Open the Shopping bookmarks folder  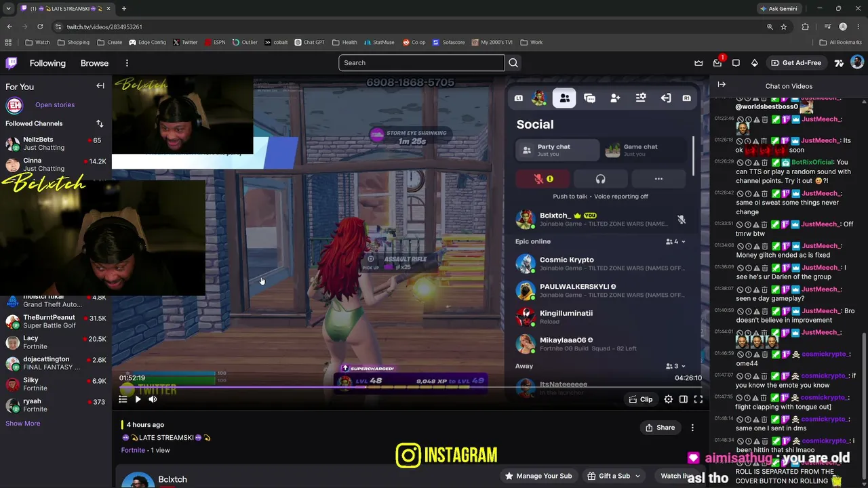pos(73,42)
